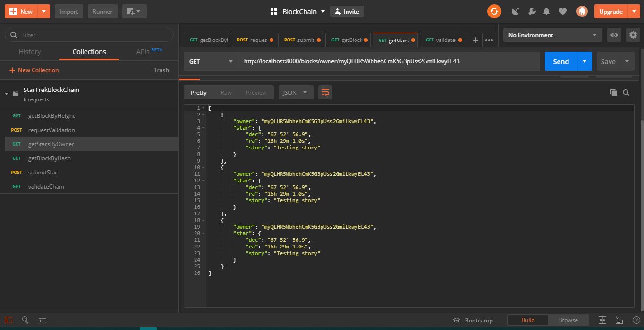Image resolution: width=644 pixels, height=330 pixels.
Task: Open the user avatar menu
Action: [582, 11]
